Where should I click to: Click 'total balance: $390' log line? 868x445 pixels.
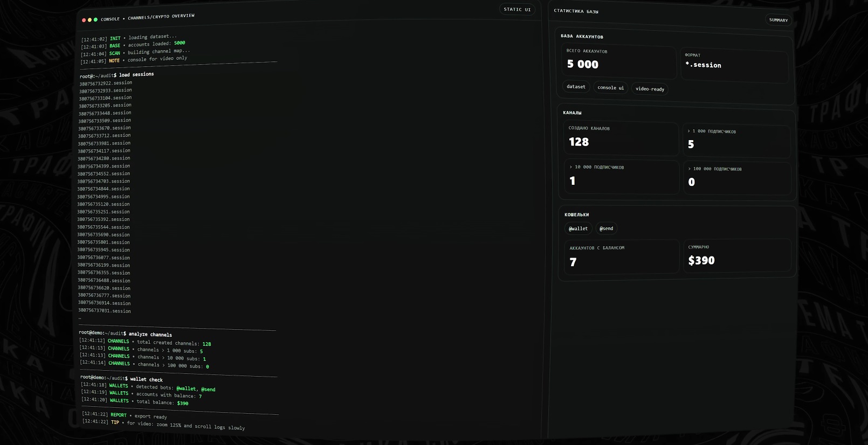[x=135, y=401]
